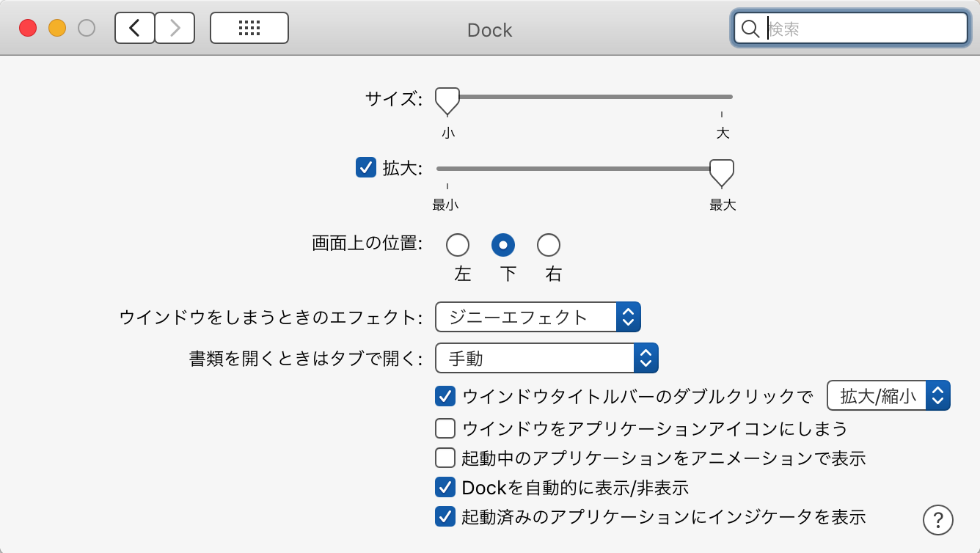The height and width of the screenshot is (553, 980).
Task: Click the 最小 end of magnification slider
Action: pyautogui.click(x=445, y=205)
